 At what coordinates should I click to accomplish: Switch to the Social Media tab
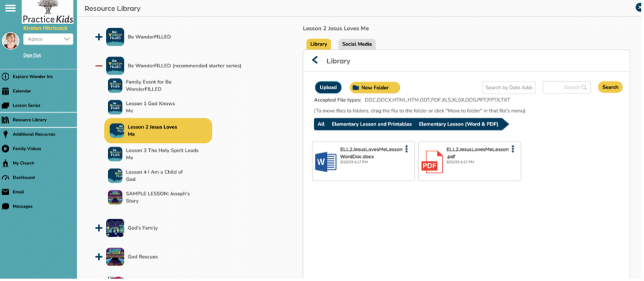pos(357,44)
